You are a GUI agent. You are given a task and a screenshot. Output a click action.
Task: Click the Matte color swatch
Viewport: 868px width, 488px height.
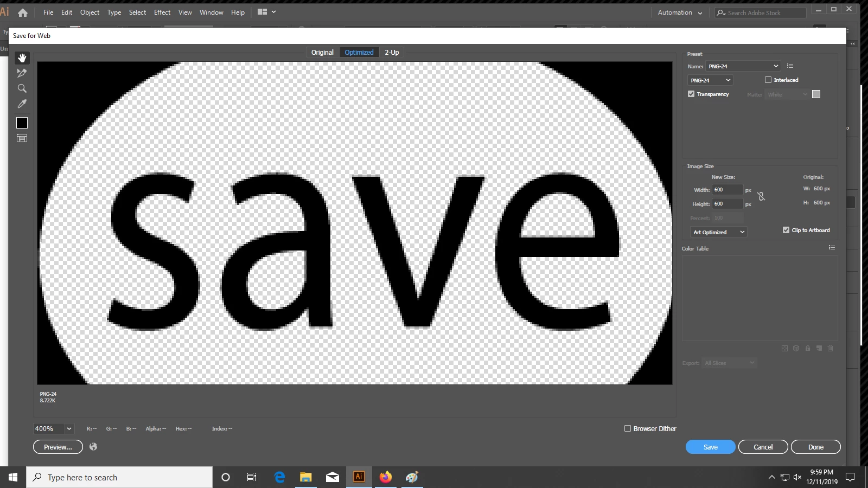coord(816,94)
